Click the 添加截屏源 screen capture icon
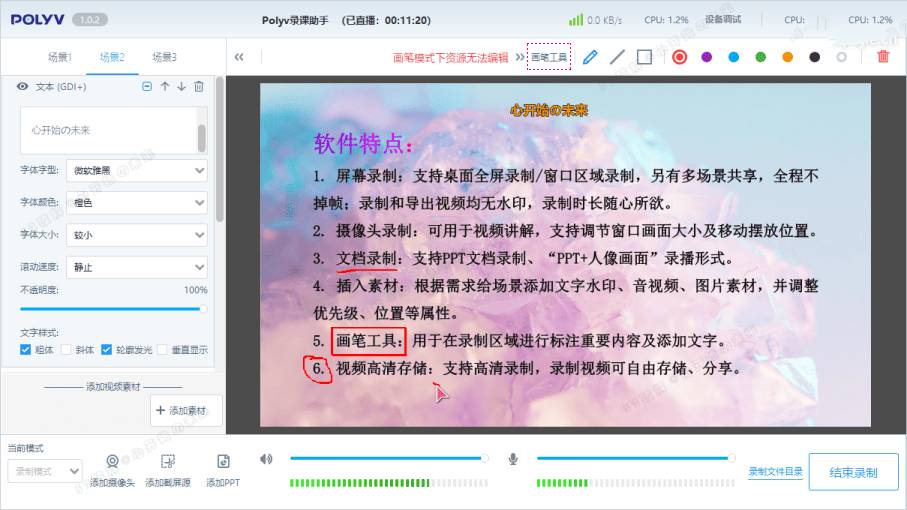The width and height of the screenshot is (907, 510). tap(168, 461)
